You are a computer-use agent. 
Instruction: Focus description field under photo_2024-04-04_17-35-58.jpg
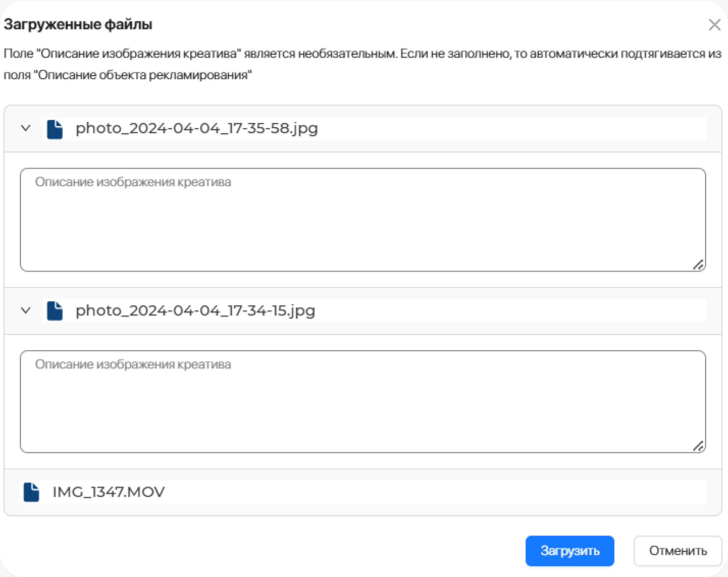(x=363, y=220)
